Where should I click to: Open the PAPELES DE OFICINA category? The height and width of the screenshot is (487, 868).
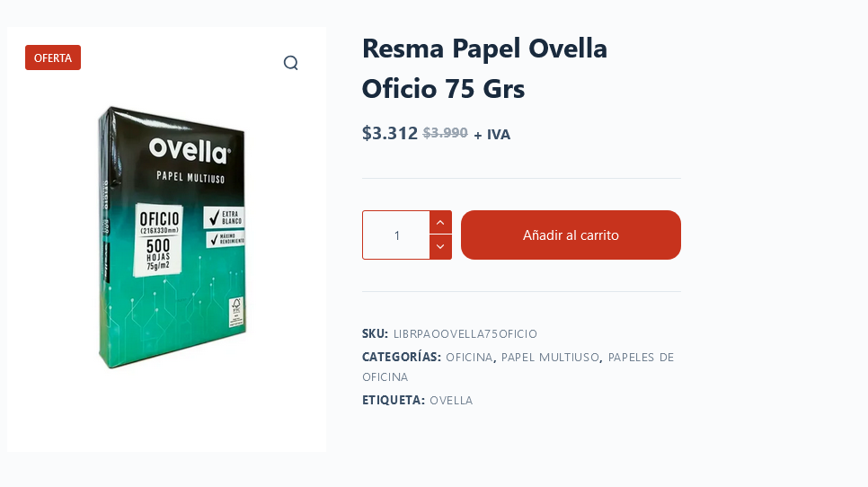click(x=518, y=367)
